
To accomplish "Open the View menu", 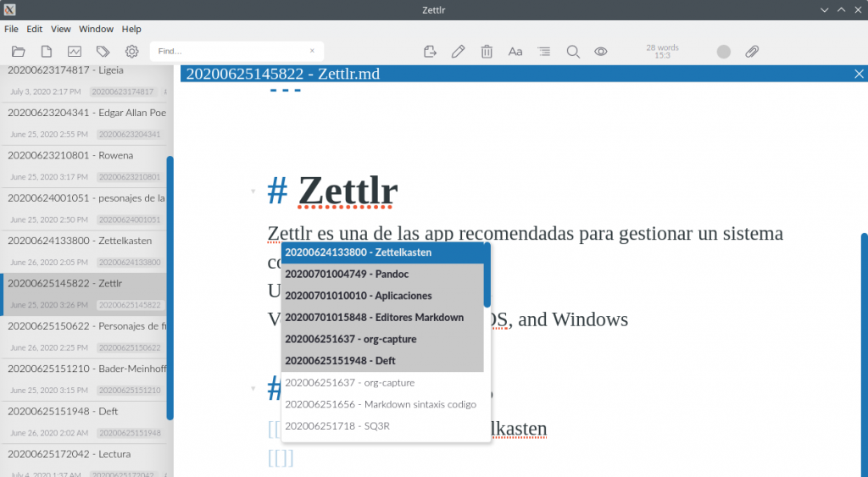I will pos(61,29).
